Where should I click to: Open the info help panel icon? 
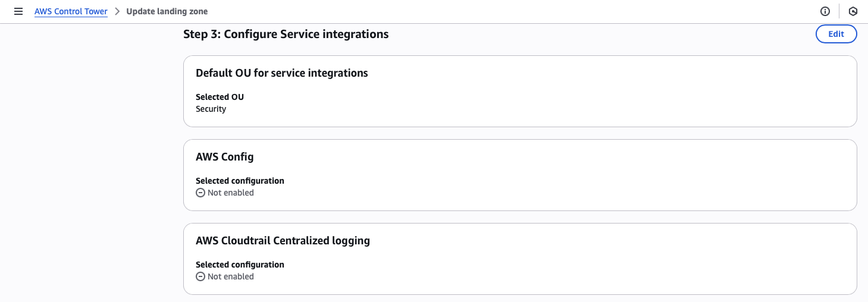(x=825, y=11)
